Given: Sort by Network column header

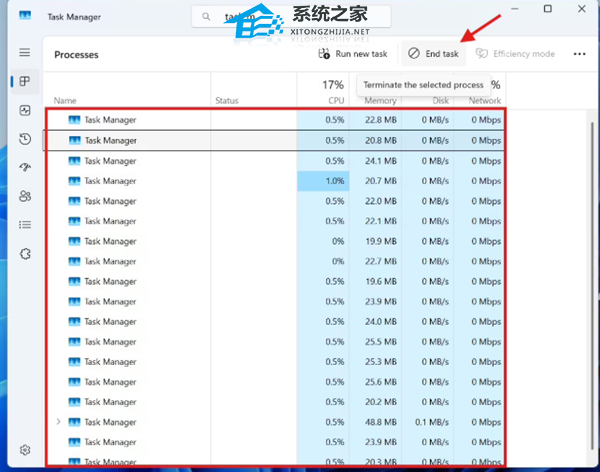Looking at the screenshot, I should point(485,101).
